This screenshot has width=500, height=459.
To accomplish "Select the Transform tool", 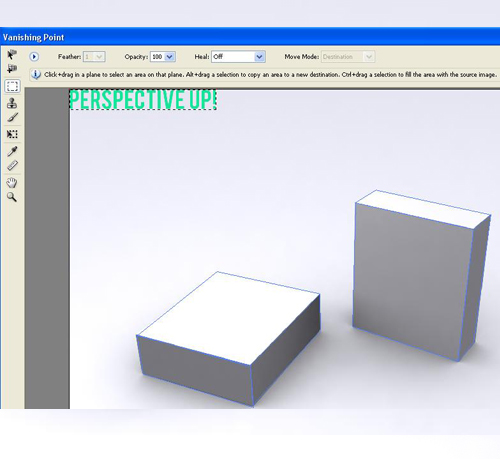I will coord(12,134).
